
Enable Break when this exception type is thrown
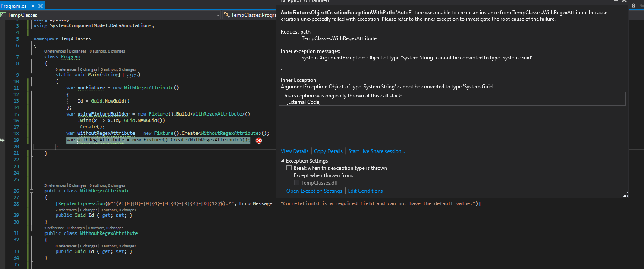(x=289, y=168)
